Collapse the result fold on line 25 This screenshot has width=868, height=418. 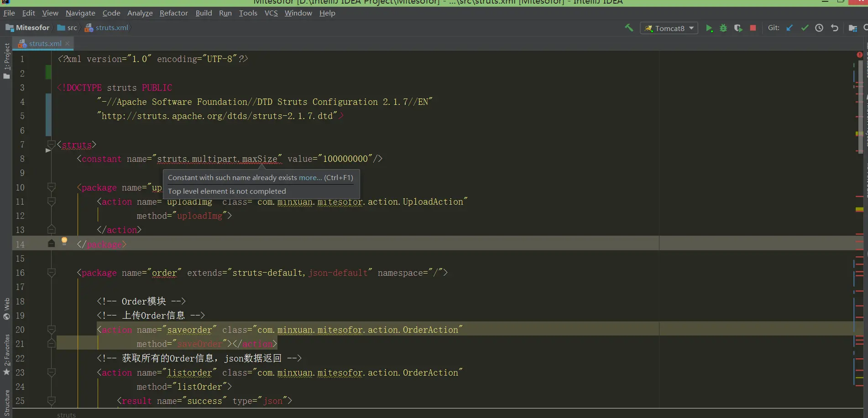click(x=52, y=401)
